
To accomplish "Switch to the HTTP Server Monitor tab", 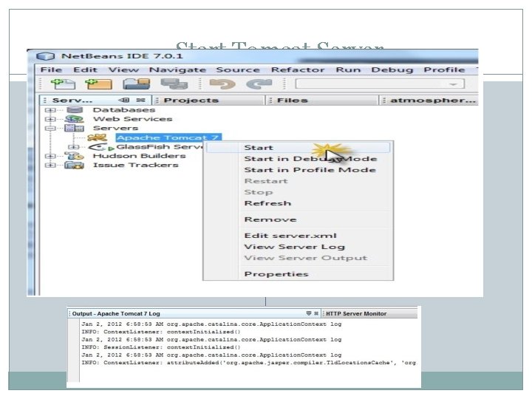I will [370, 313].
